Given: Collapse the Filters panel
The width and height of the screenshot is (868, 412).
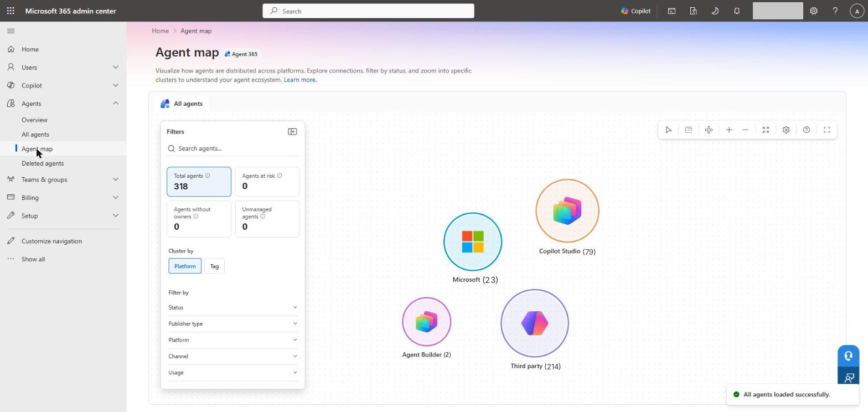Looking at the screenshot, I should point(292,131).
